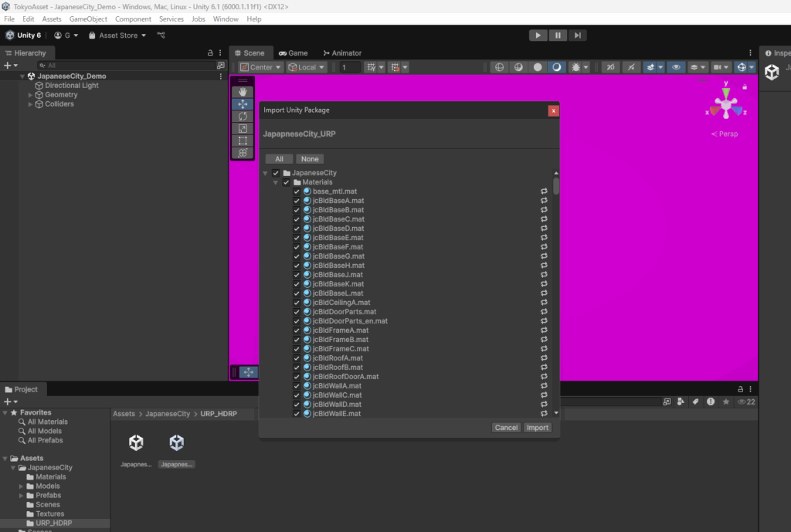Image resolution: width=791 pixels, height=532 pixels.
Task: Click the None button in import dialog
Action: 310,159
